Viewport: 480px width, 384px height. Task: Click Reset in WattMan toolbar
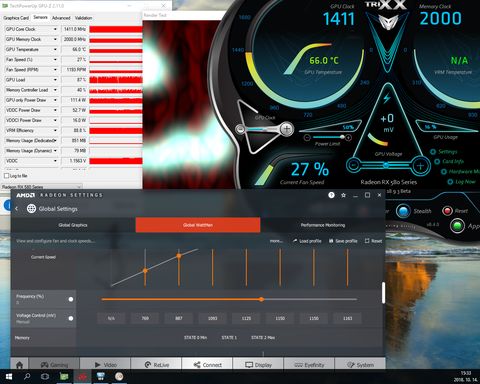point(373,241)
